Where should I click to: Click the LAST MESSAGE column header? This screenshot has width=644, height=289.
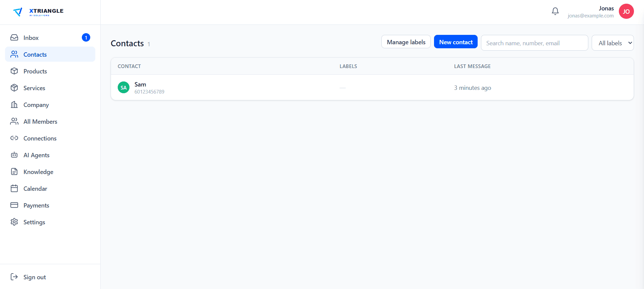[x=472, y=66]
